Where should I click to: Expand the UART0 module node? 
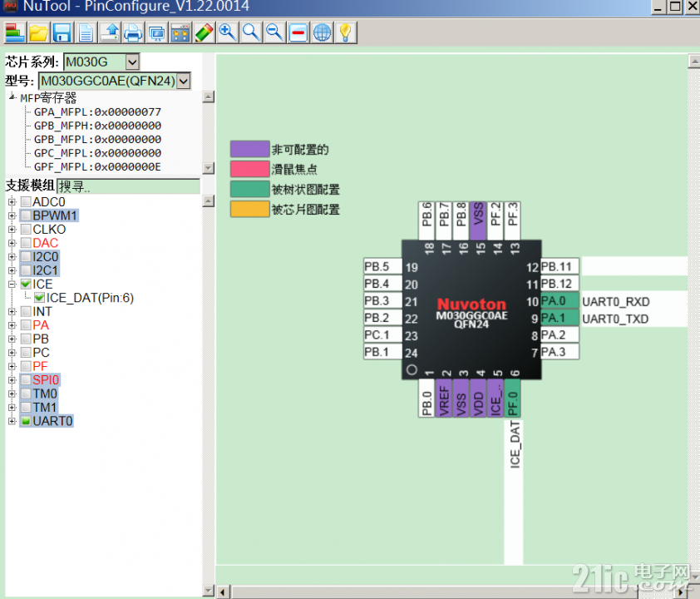click(x=12, y=421)
